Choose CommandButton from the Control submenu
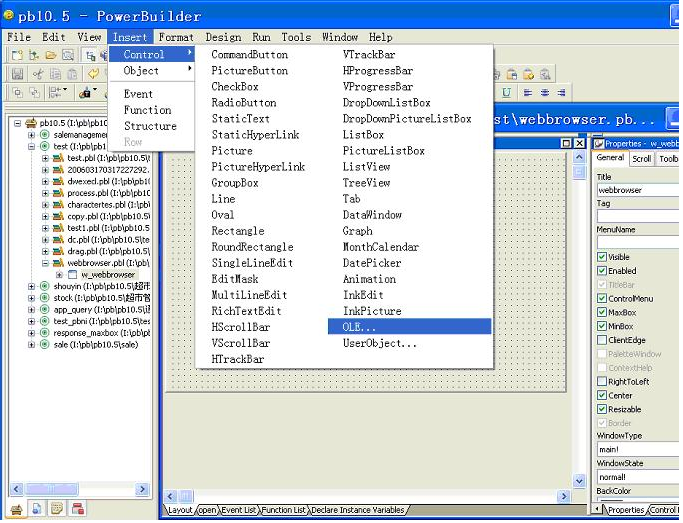 pyautogui.click(x=250, y=55)
